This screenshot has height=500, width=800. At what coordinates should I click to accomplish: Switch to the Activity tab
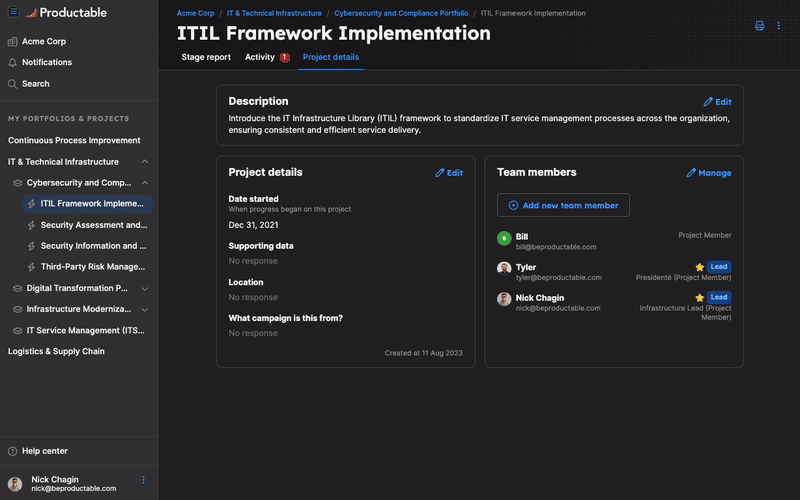pyautogui.click(x=260, y=57)
